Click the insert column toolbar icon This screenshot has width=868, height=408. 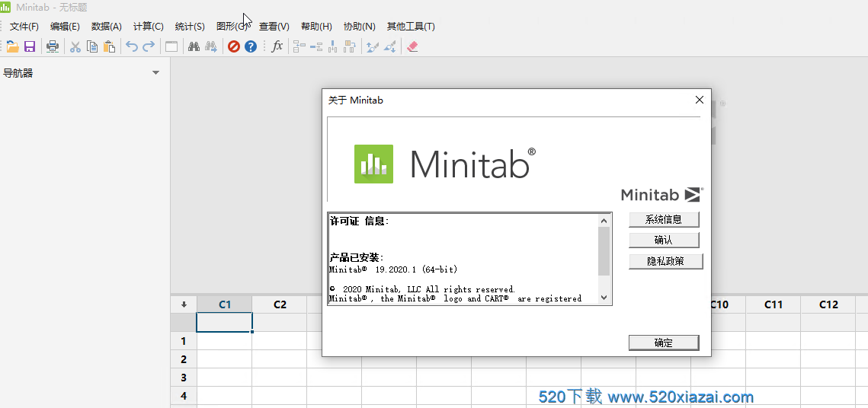[x=333, y=46]
